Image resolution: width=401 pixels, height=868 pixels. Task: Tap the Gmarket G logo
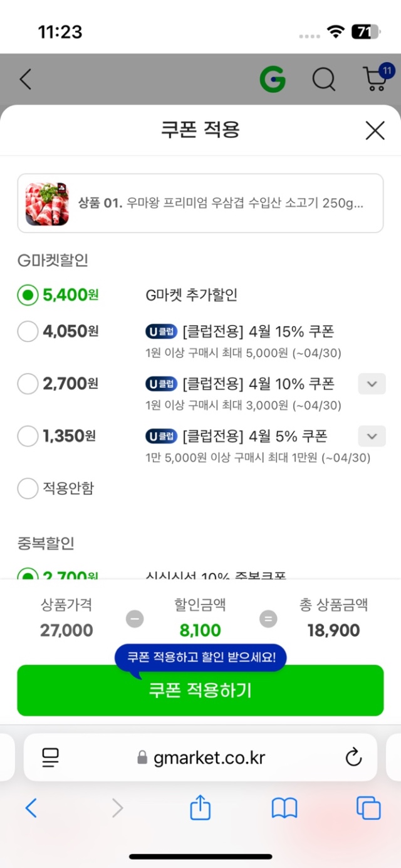(273, 80)
